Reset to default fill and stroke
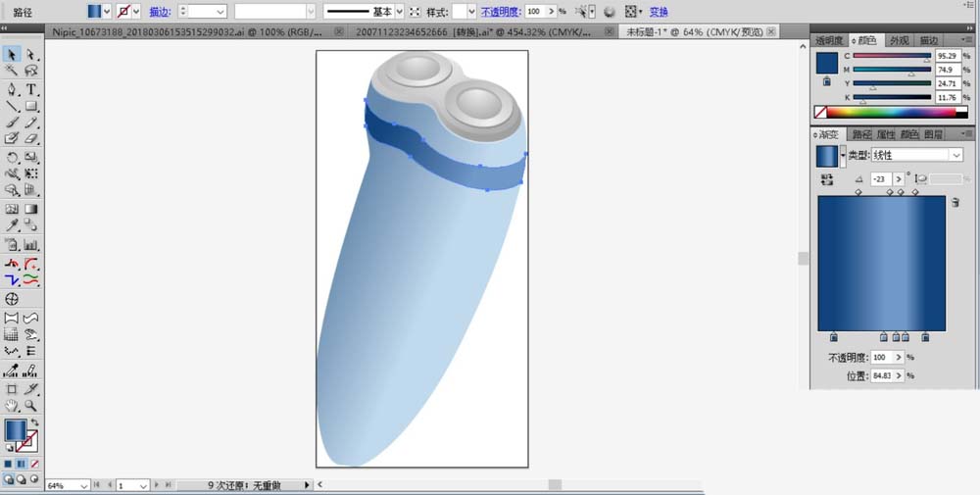This screenshot has height=495, width=980. click(x=9, y=448)
